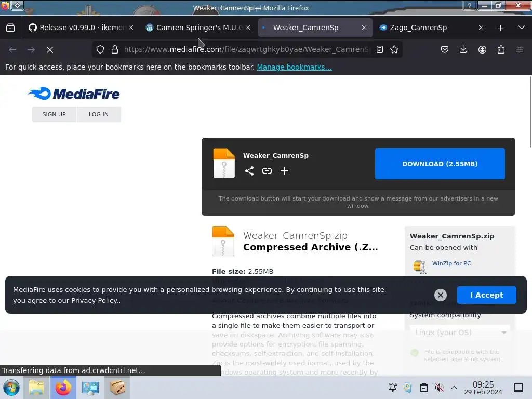Viewport: 532px width, 399px height.
Task: Toggle reader view icon in address bar
Action: point(380,49)
